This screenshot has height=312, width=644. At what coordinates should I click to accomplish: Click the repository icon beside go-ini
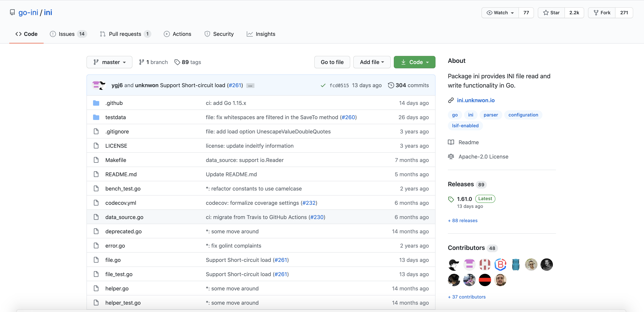tap(12, 13)
